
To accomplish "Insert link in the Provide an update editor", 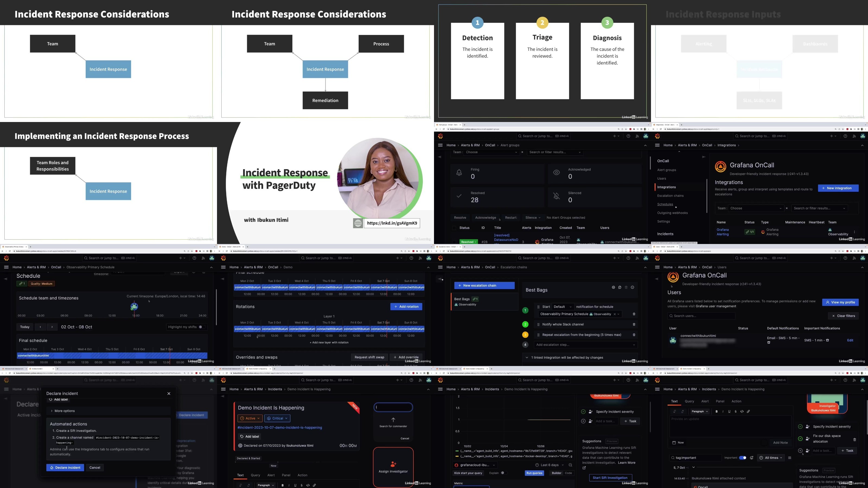I will (748, 412).
